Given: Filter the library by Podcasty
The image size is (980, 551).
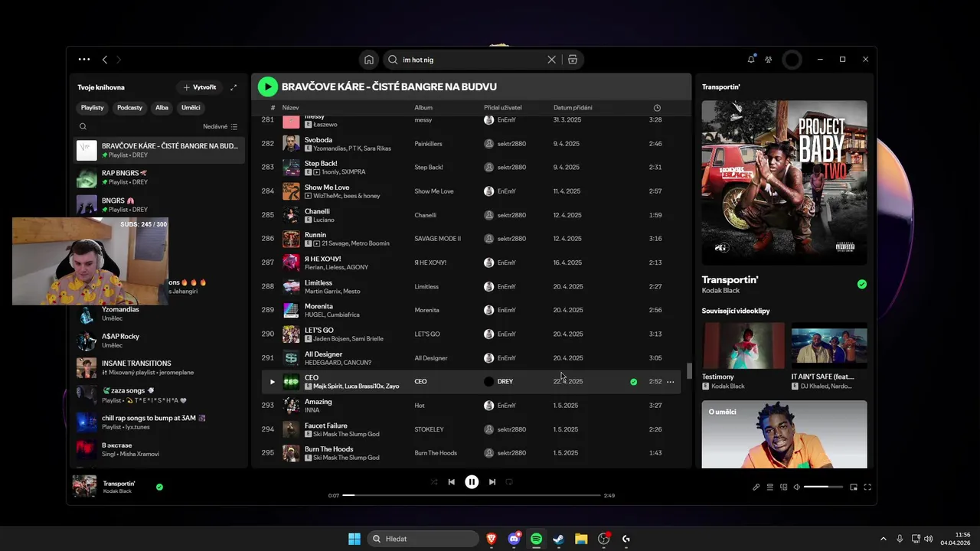Looking at the screenshot, I should point(129,108).
